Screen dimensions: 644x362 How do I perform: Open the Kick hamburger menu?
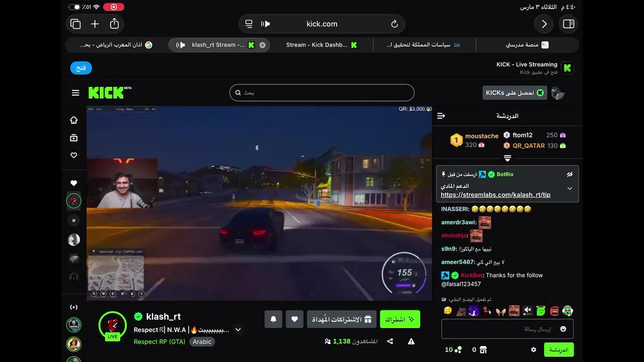(75, 93)
